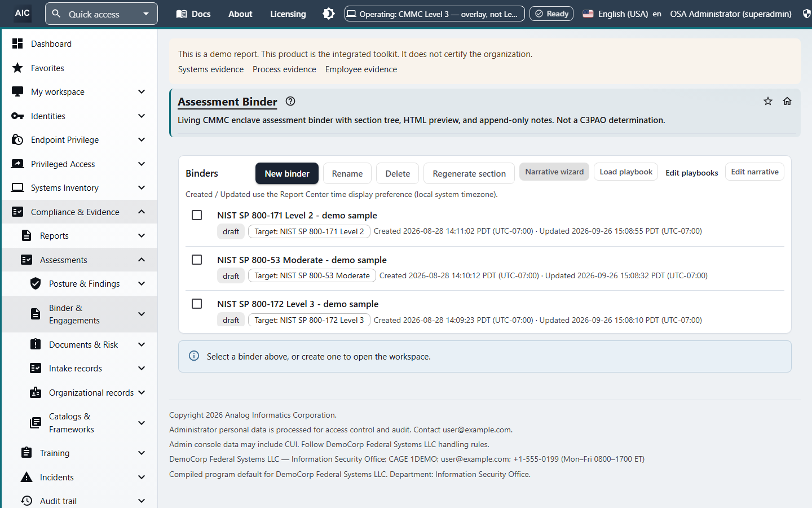The width and height of the screenshot is (812, 508).
Task: Click the Audit trail history icon
Action: [27, 501]
